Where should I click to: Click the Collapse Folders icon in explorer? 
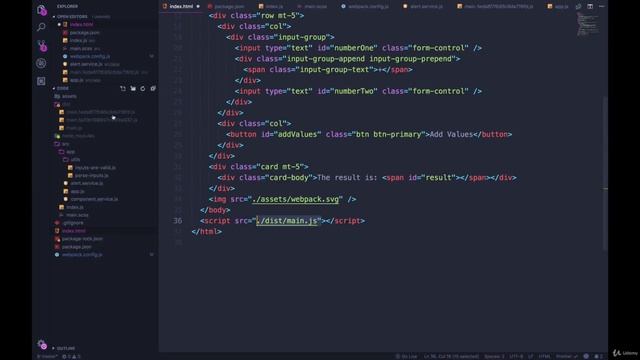point(153,88)
